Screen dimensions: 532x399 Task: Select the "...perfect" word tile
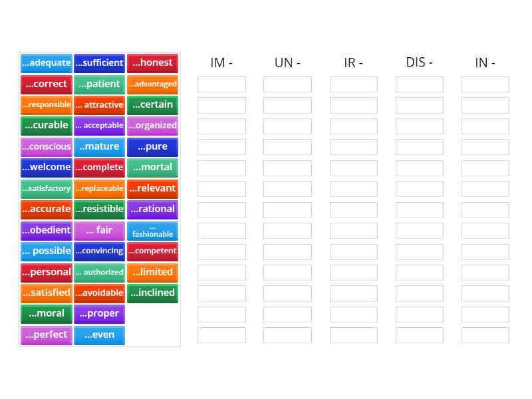pos(46,335)
